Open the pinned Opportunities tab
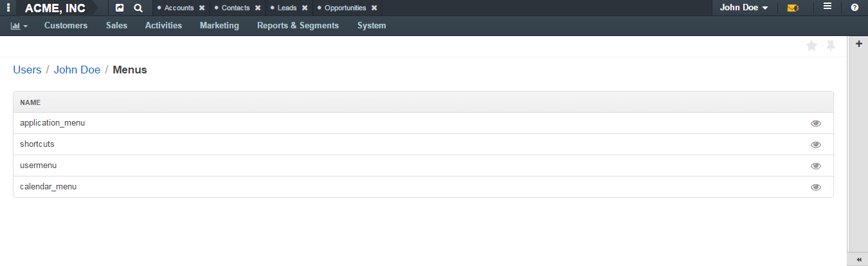The image size is (868, 266). (345, 8)
